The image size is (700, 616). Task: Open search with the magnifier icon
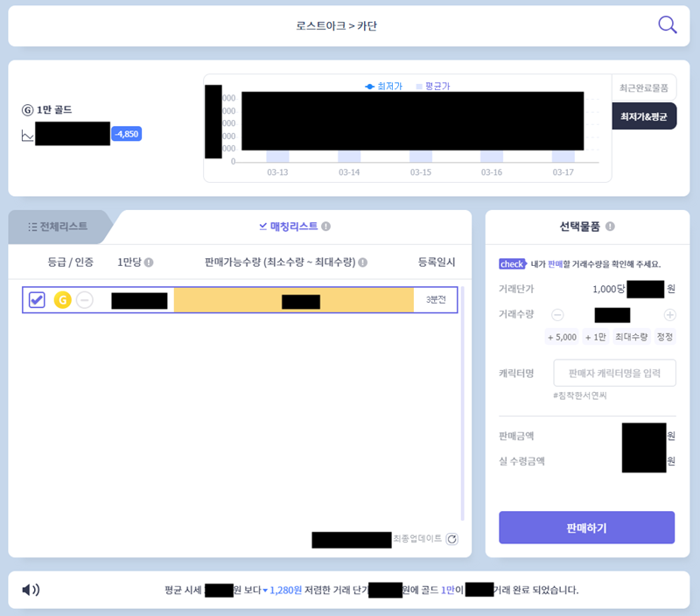tap(668, 25)
